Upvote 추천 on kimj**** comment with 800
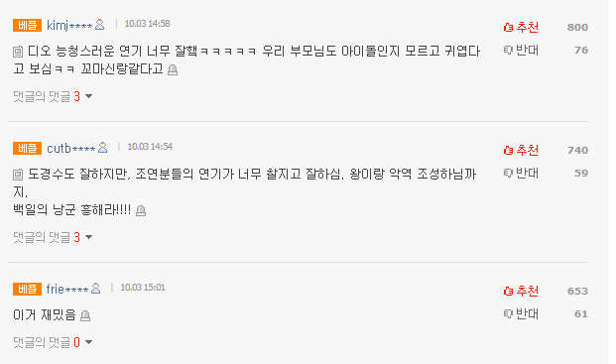The height and width of the screenshot is (364, 616). pos(521,27)
